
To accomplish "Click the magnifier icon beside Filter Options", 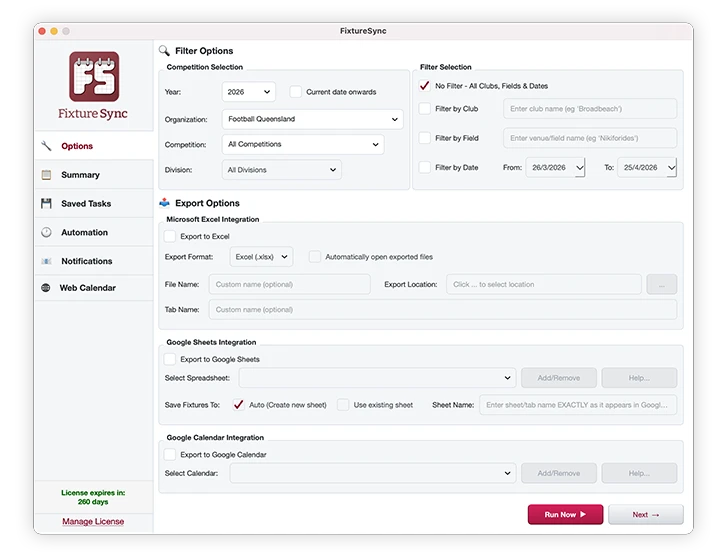I will [x=164, y=50].
